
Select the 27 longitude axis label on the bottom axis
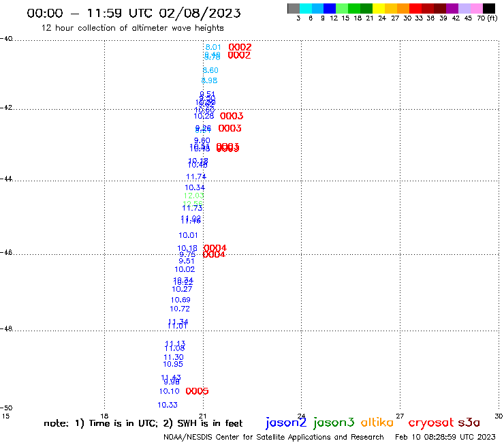point(400,416)
